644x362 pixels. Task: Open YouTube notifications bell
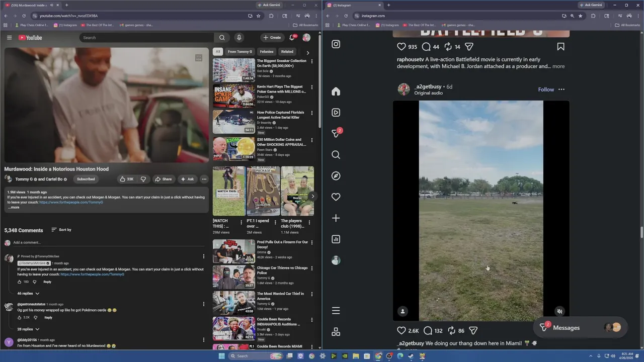(292, 38)
